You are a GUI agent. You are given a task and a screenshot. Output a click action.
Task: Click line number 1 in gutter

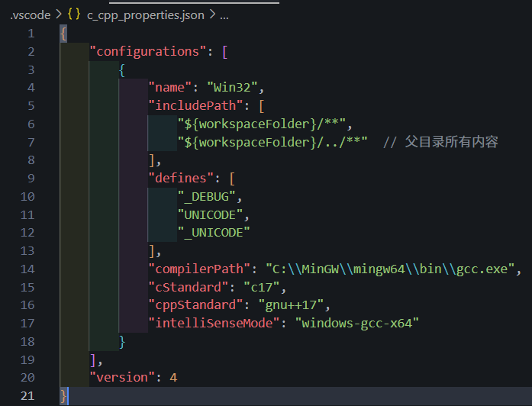point(31,34)
